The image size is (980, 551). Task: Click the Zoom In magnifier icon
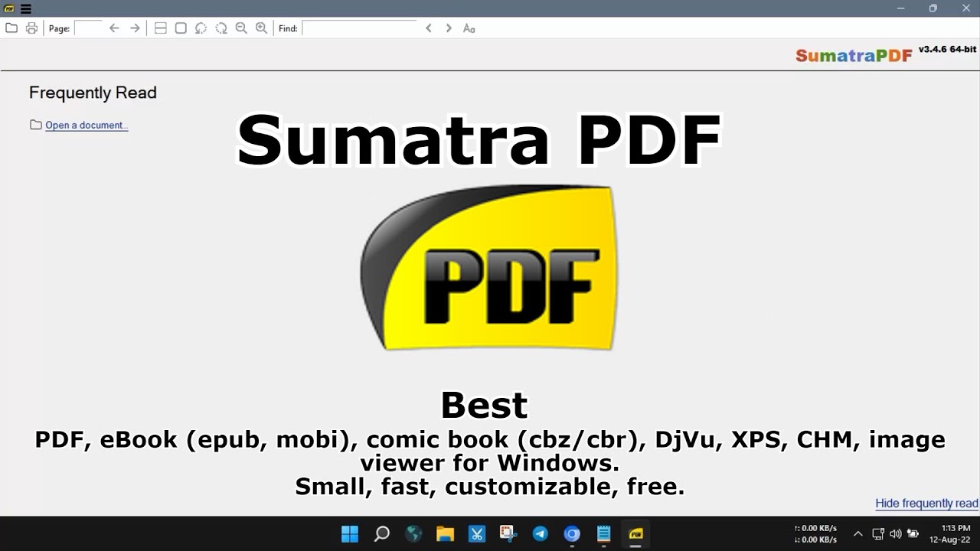(x=261, y=28)
